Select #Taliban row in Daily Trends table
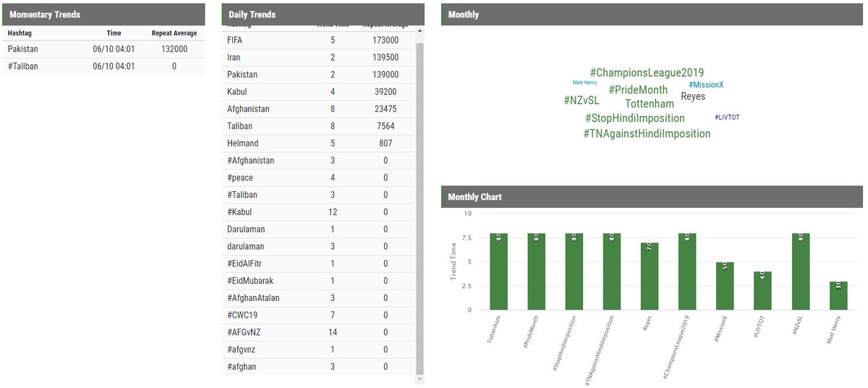The width and height of the screenshot is (868, 388). pyautogui.click(x=318, y=195)
